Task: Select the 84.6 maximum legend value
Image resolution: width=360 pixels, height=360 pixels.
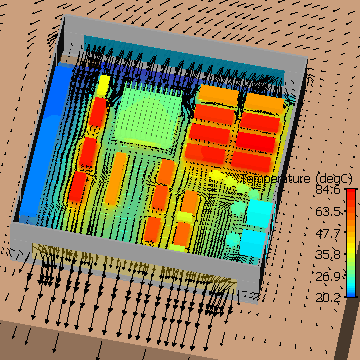Action: pos(327,191)
